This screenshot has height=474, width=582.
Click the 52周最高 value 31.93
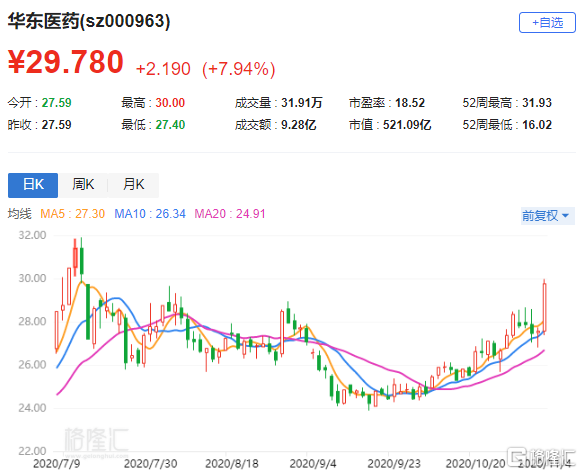537,102
